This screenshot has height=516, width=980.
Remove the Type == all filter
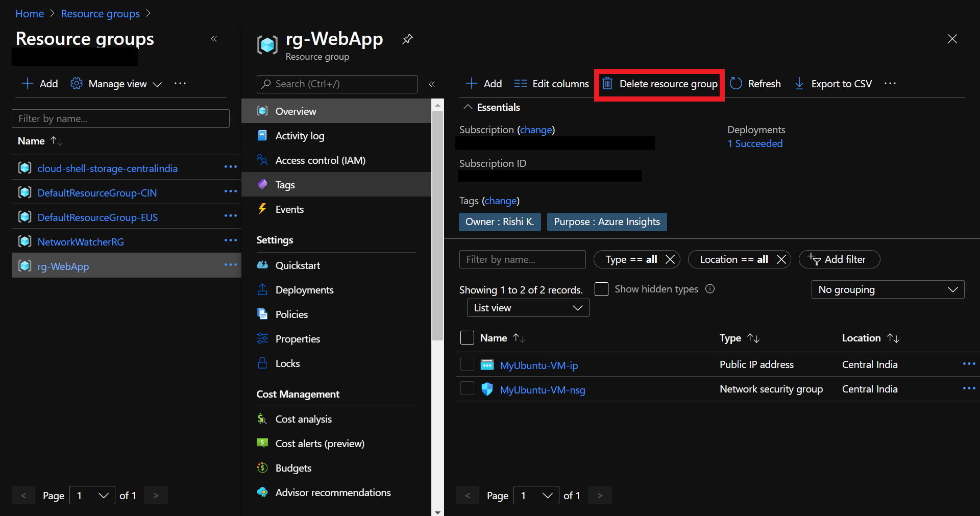[670, 259]
